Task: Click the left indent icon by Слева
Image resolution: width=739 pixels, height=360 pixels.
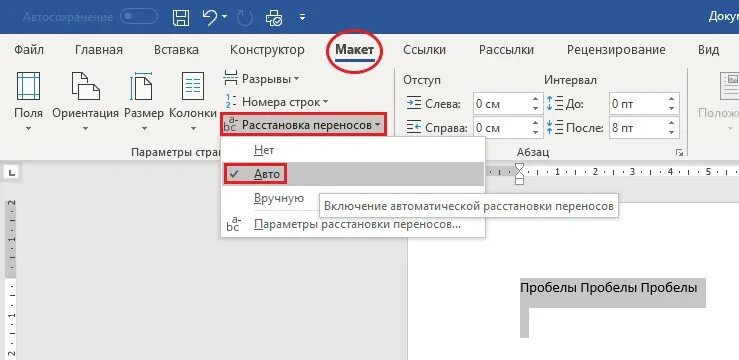Action: click(x=413, y=104)
